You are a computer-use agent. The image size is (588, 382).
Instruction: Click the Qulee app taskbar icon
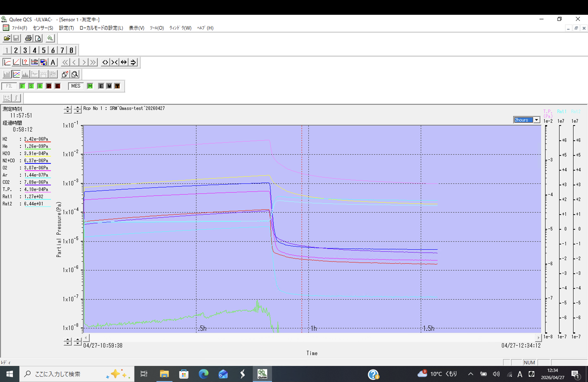point(262,374)
